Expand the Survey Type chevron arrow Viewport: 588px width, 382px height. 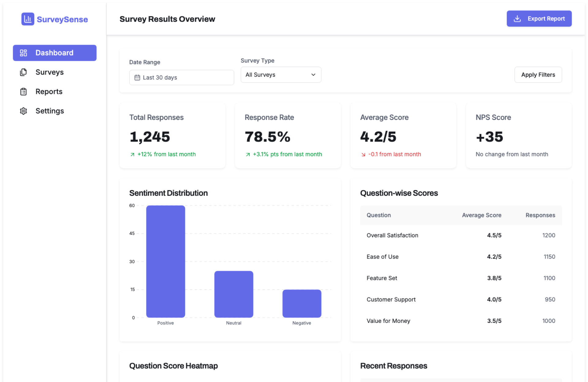pyautogui.click(x=313, y=75)
